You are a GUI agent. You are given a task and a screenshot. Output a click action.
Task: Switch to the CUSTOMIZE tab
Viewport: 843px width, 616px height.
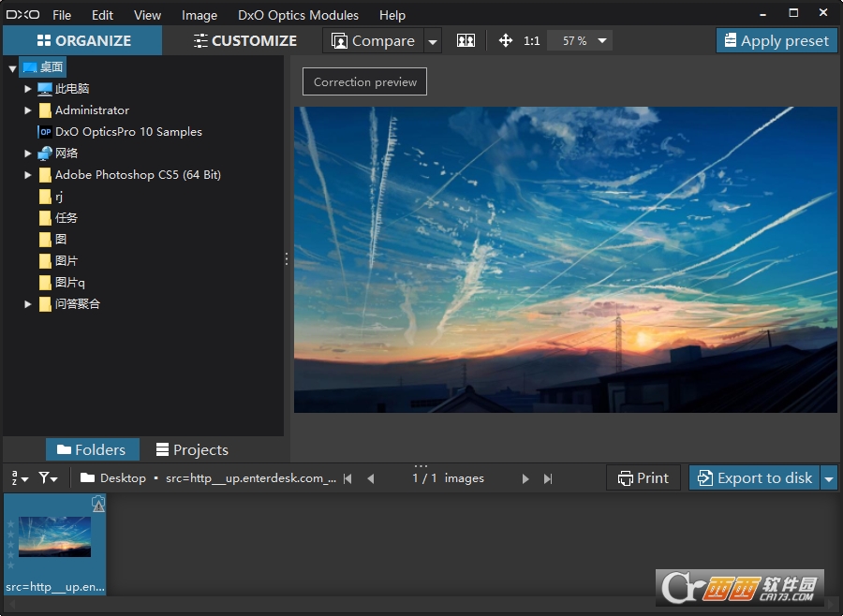245,41
